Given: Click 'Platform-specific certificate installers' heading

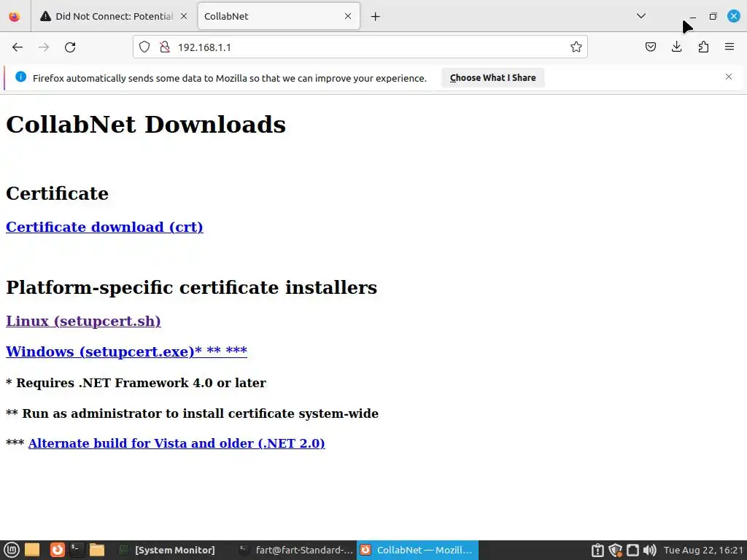Looking at the screenshot, I should (x=192, y=287).
